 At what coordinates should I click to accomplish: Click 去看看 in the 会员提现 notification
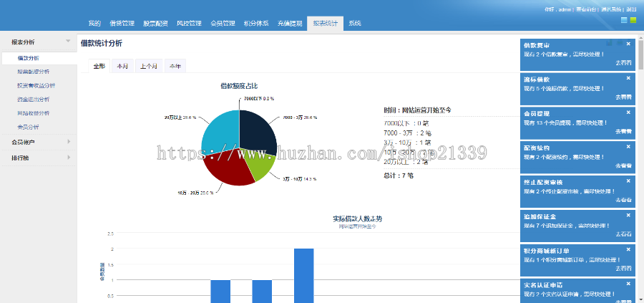click(x=623, y=131)
